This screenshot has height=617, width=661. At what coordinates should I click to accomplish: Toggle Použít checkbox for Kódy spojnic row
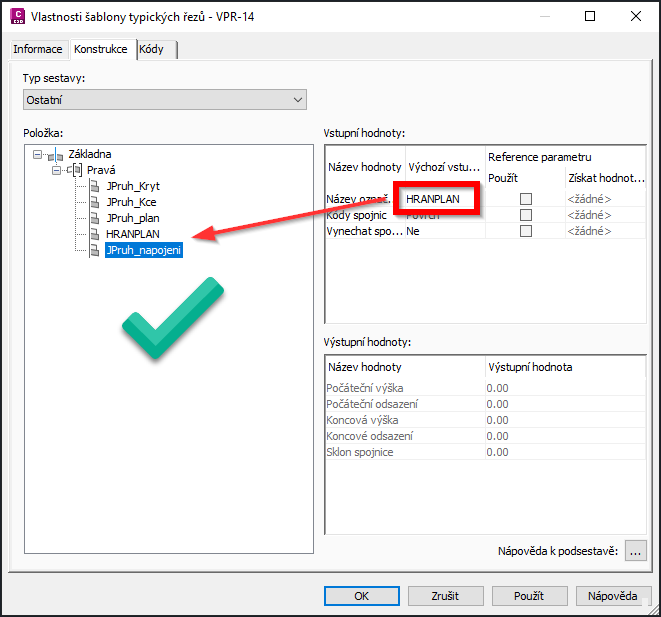525,215
